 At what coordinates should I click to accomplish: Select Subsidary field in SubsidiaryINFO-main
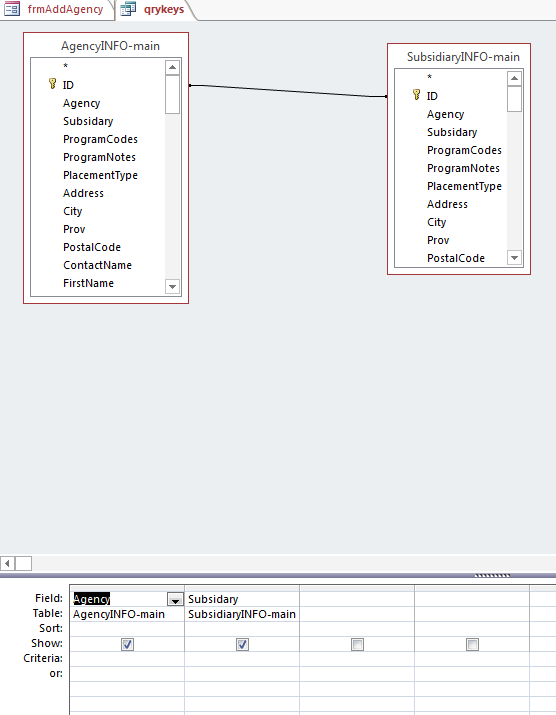tap(452, 132)
